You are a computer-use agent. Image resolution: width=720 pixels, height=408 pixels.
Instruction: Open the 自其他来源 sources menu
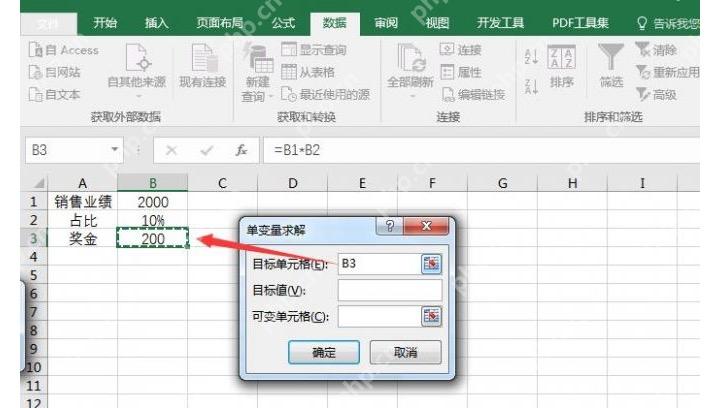136,71
